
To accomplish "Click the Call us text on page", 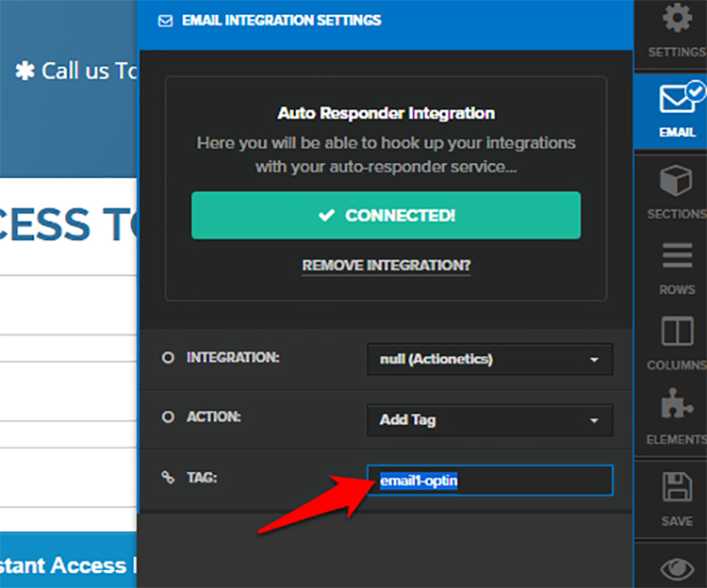I will click(89, 72).
